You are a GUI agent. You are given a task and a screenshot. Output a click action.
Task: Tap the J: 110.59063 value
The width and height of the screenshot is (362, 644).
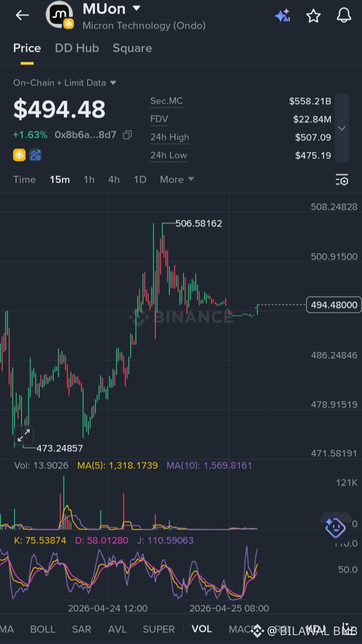(165, 540)
